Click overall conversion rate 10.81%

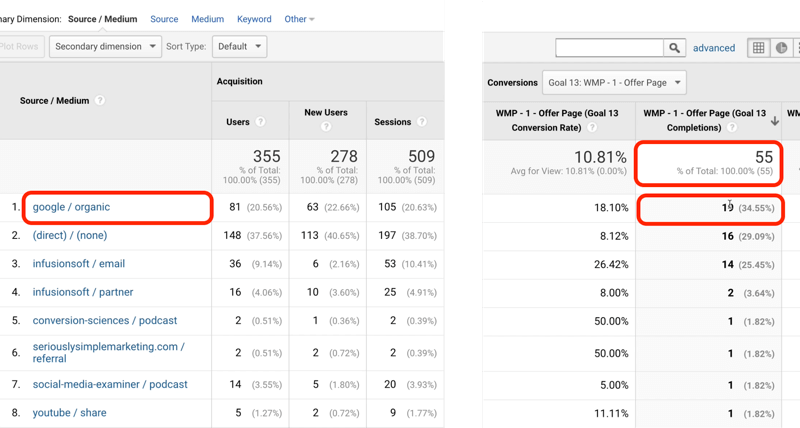click(x=600, y=157)
